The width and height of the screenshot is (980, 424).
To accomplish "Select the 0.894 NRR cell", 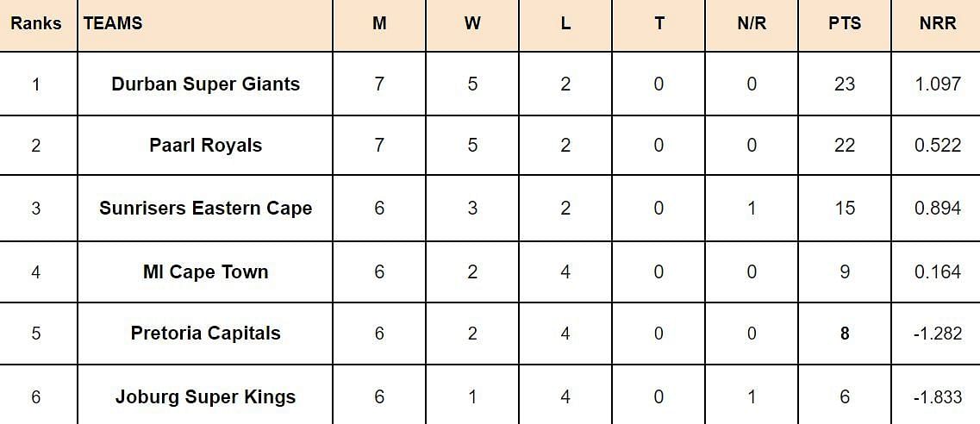I will click(936, 208).
